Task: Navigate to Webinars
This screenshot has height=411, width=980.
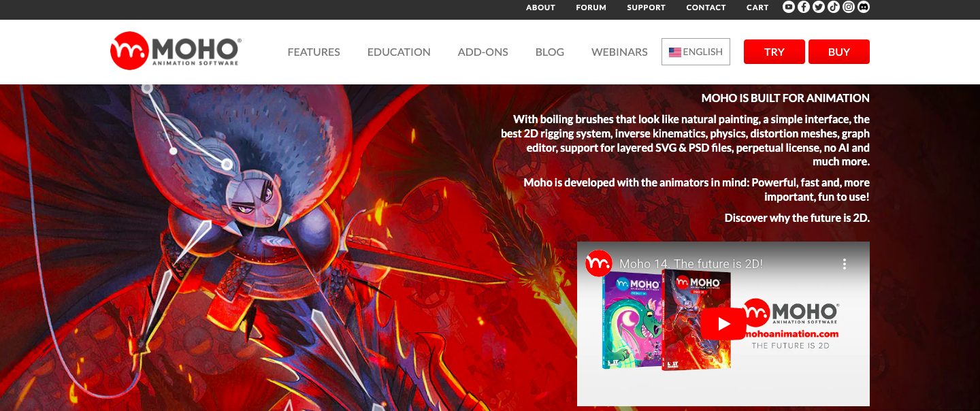Action: pyautogui.click(x=619, y=52)
